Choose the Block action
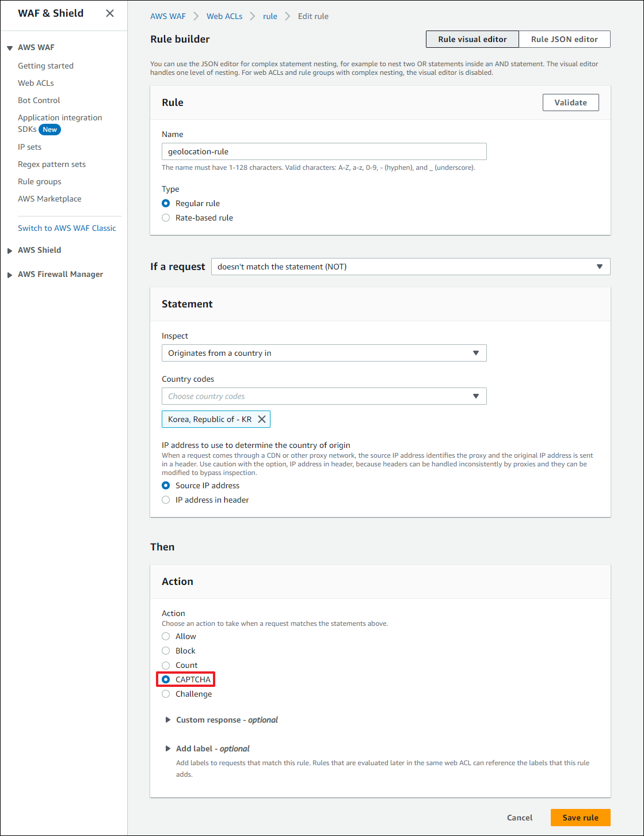The height and width of the screenshot is (836, 644). 166,651
